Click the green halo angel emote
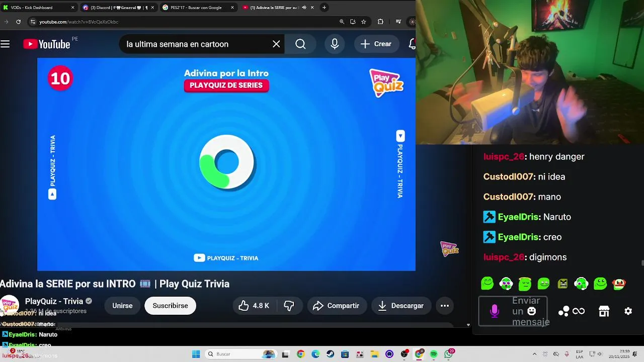The image size is (644, 362). (x=525, y=284)
